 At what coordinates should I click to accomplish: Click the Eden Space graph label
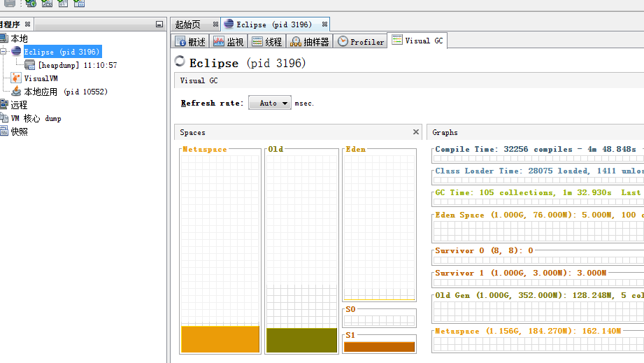coord(539,215)
